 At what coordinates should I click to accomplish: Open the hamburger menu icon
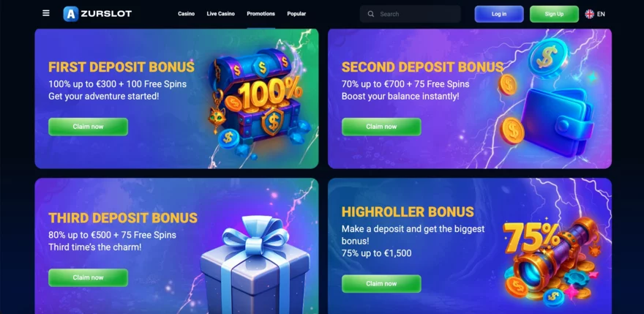pyautogui.click(x=46, y=13)
